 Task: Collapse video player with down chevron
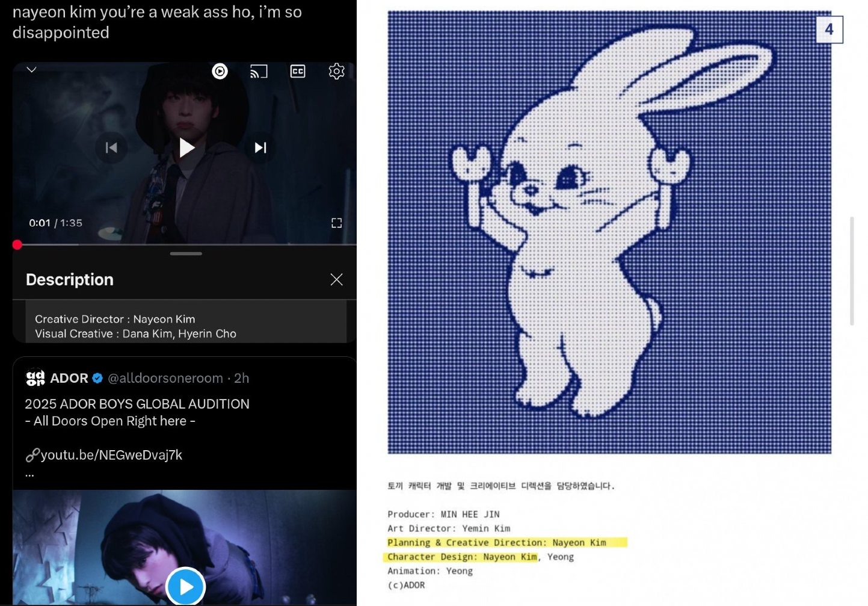(32, 70)
